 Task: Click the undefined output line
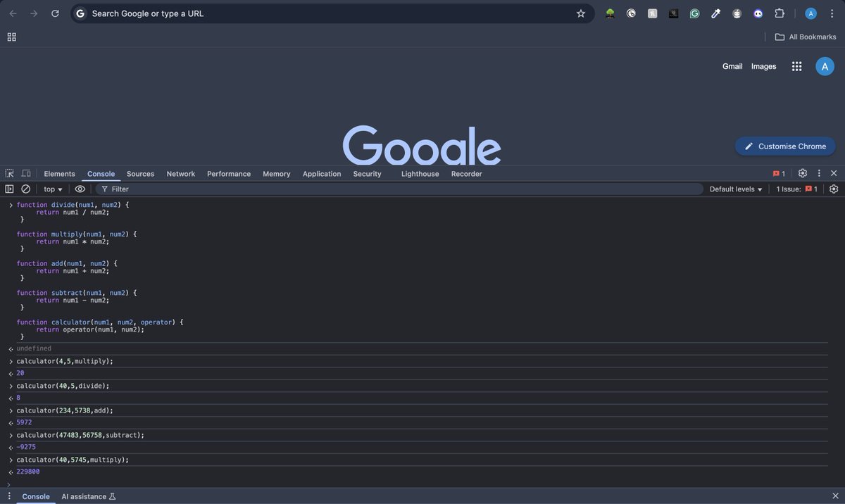34,348
